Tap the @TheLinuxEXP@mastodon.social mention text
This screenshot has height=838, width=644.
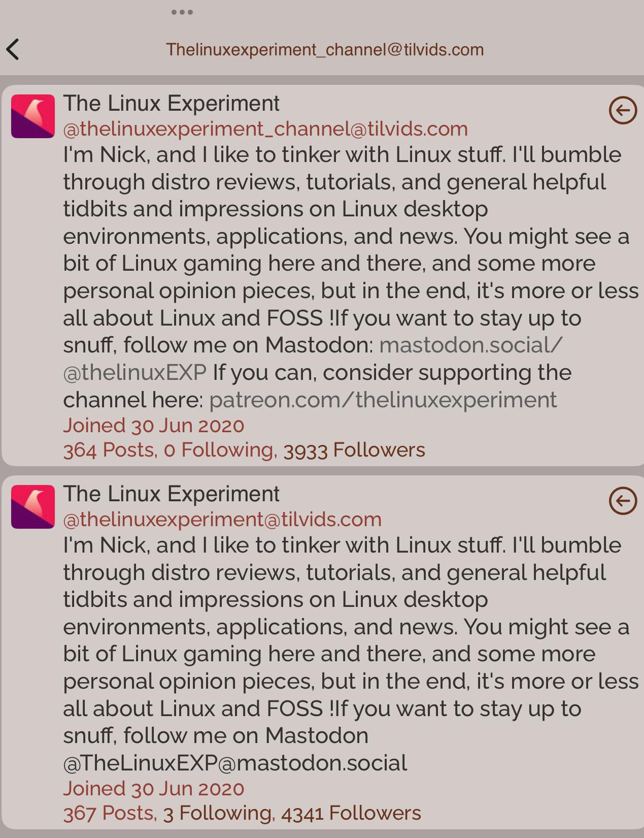235,763
